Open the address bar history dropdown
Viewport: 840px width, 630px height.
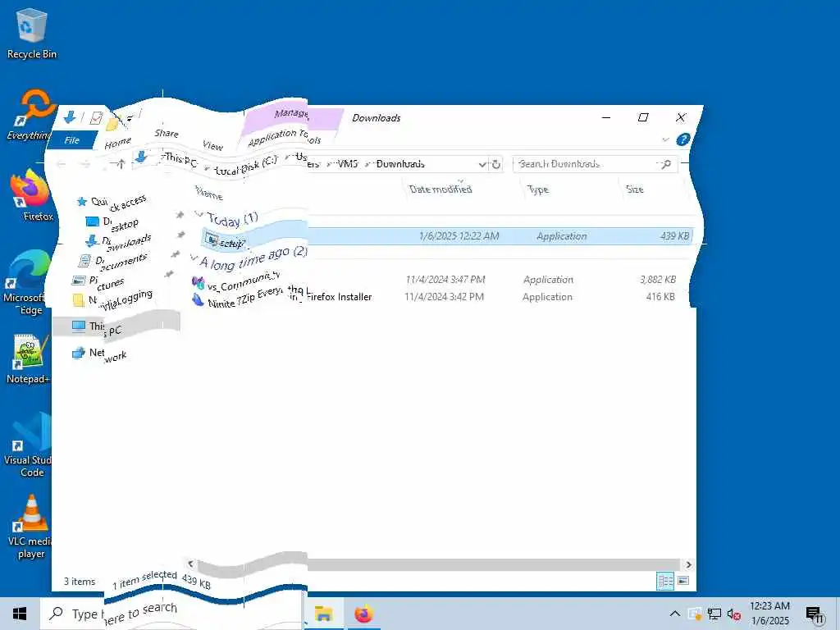[x=482, y=164]
